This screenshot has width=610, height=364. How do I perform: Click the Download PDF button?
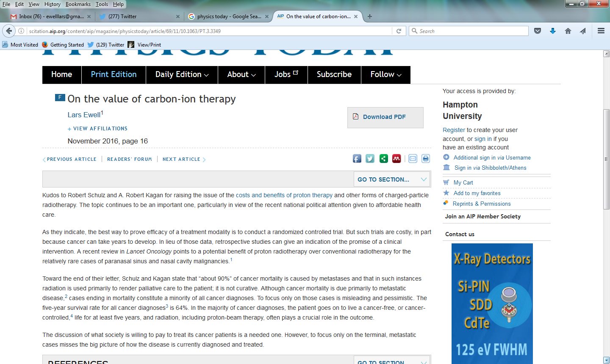pyautogui.click(x=385, y=117)
